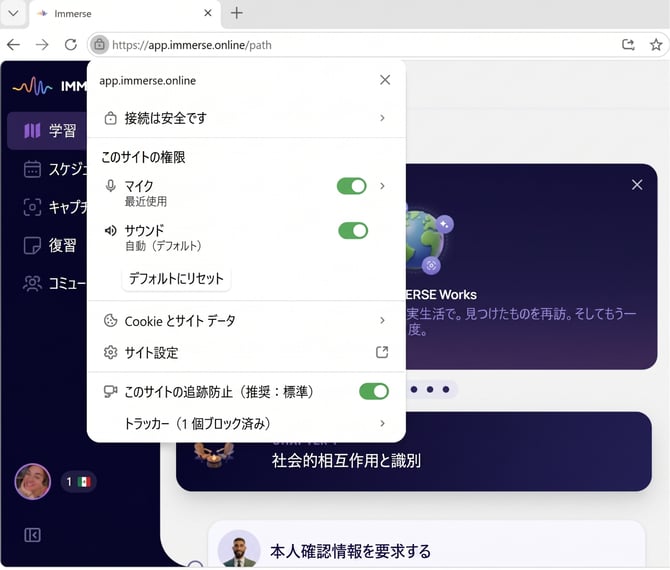Click サイト設定 external link icon
Image resolution: width=670 pixels, height=570 pixels.
[382, 352]
